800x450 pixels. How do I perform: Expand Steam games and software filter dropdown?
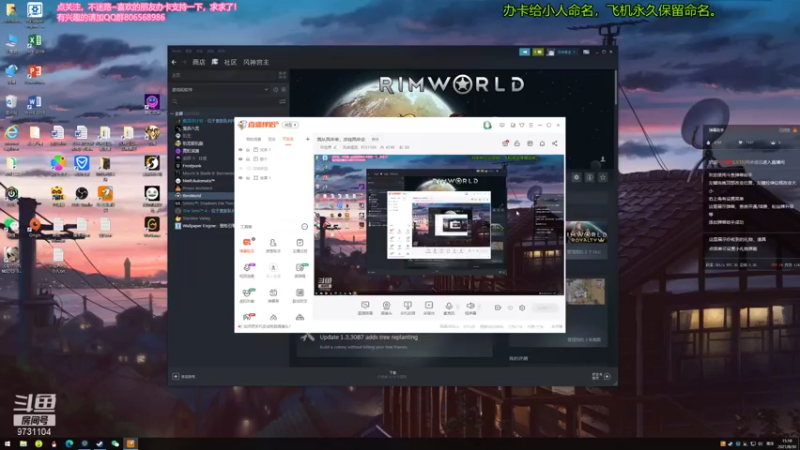click(x=220, y=90)
